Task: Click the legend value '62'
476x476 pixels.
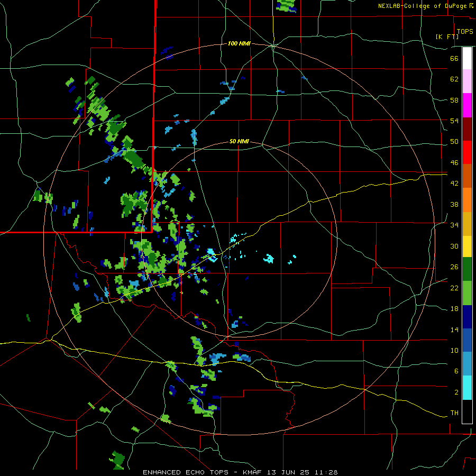Action: 454,79
